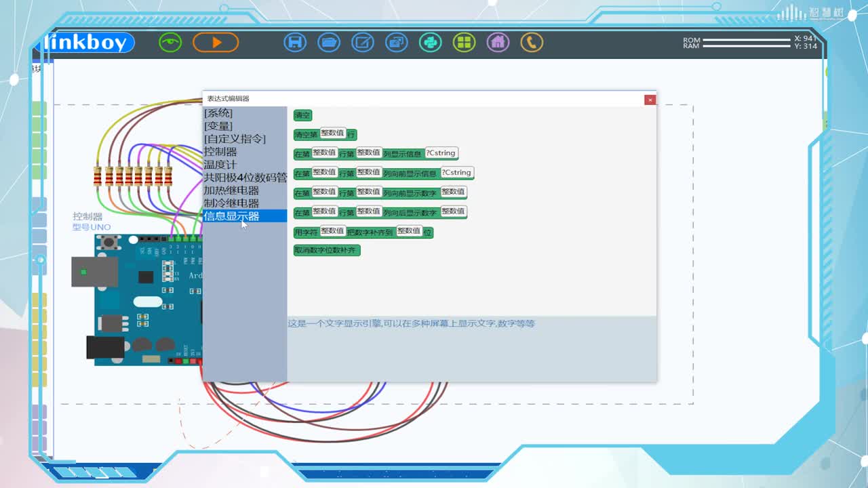Viewport: 868px width, 488px height.
Task: Click the 用字符 padding instruction block
Action: point(363,232)
